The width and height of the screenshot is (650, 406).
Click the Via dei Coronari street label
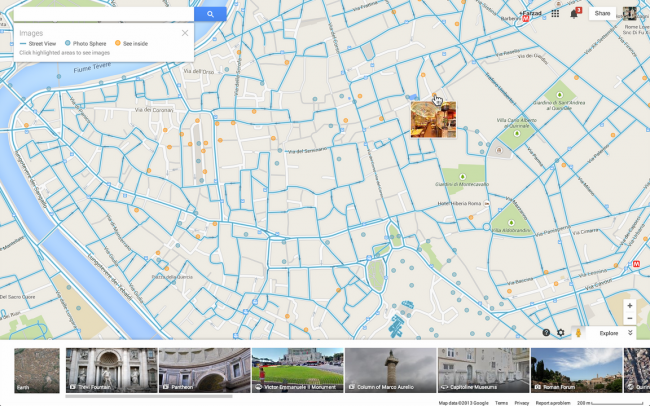point(154,110)
